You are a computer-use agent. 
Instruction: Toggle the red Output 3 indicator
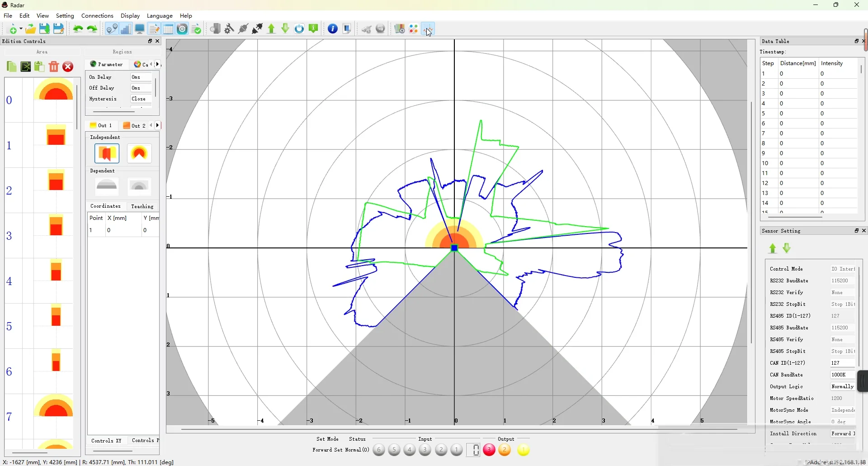click(x=489, y=450)
